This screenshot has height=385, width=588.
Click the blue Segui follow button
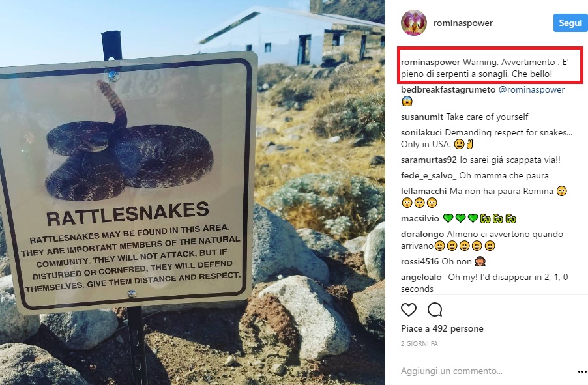[x=568, y=23]
